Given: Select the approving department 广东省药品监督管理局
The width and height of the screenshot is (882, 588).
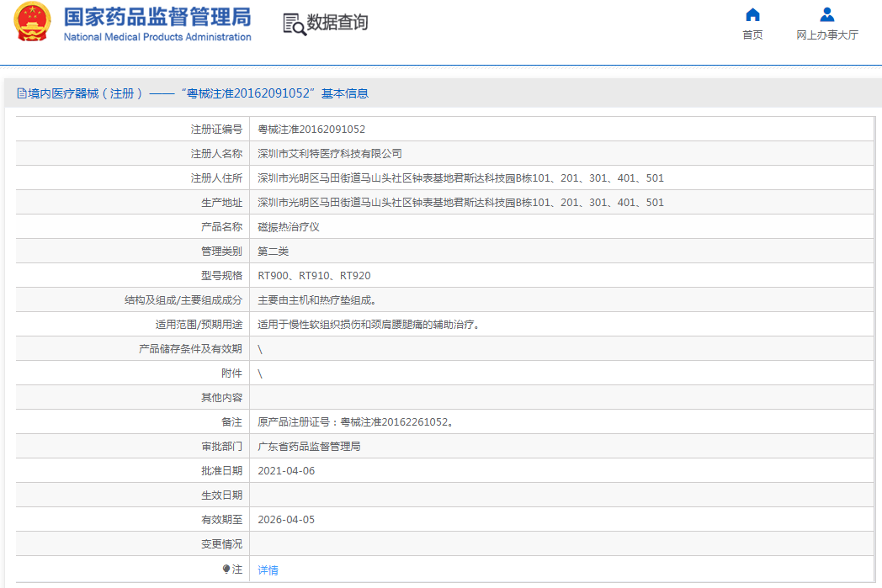Looking at the screenshot, I should tap(308, 447).
